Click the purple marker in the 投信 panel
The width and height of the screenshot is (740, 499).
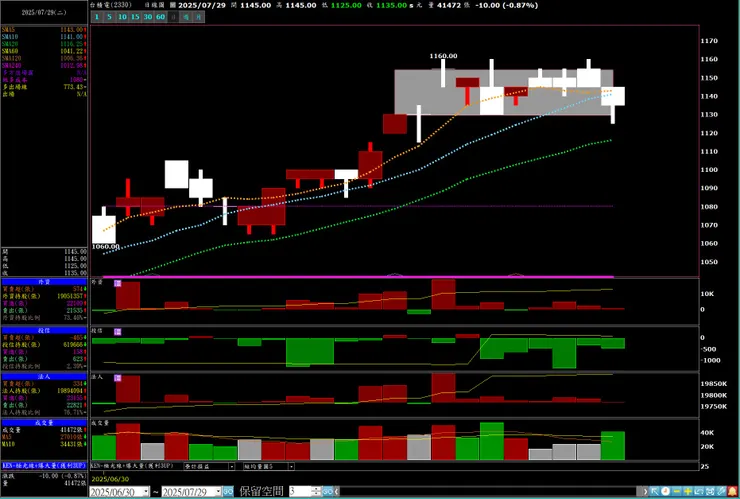coord(118,332)
